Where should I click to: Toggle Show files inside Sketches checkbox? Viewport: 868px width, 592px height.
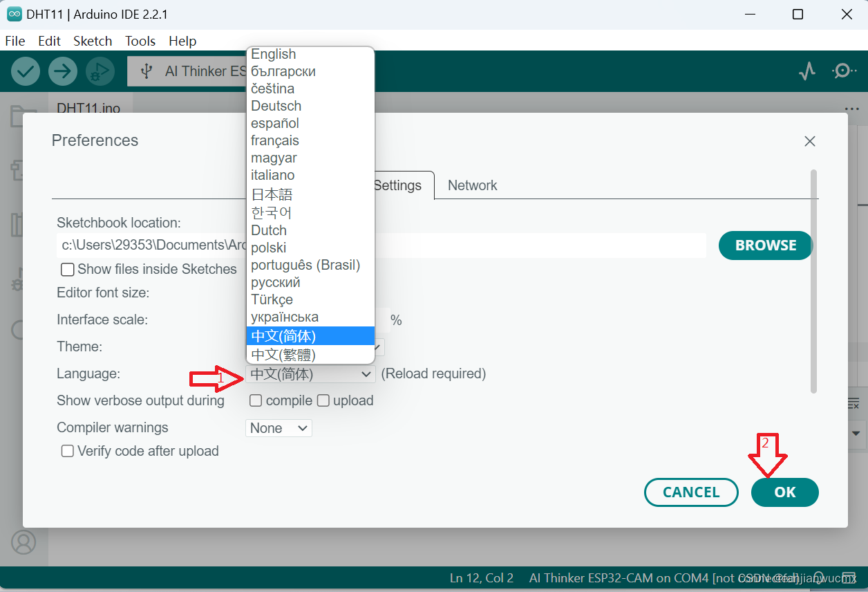(68, 270)
